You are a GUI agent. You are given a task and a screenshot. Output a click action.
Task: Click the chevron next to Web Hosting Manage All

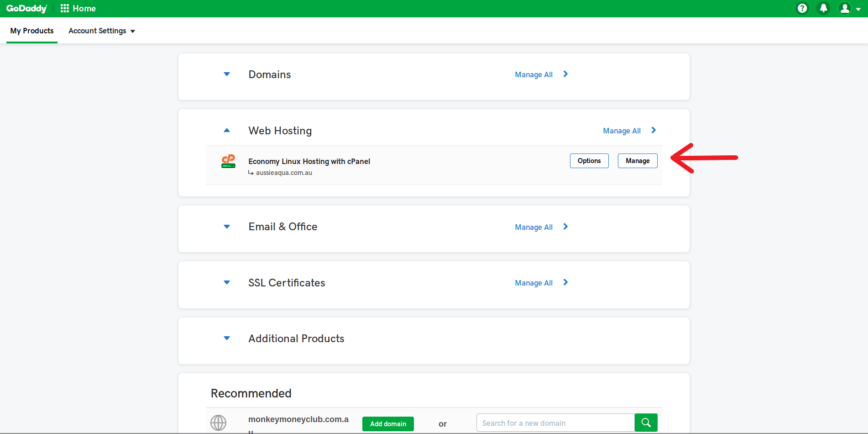click(654, 130)
